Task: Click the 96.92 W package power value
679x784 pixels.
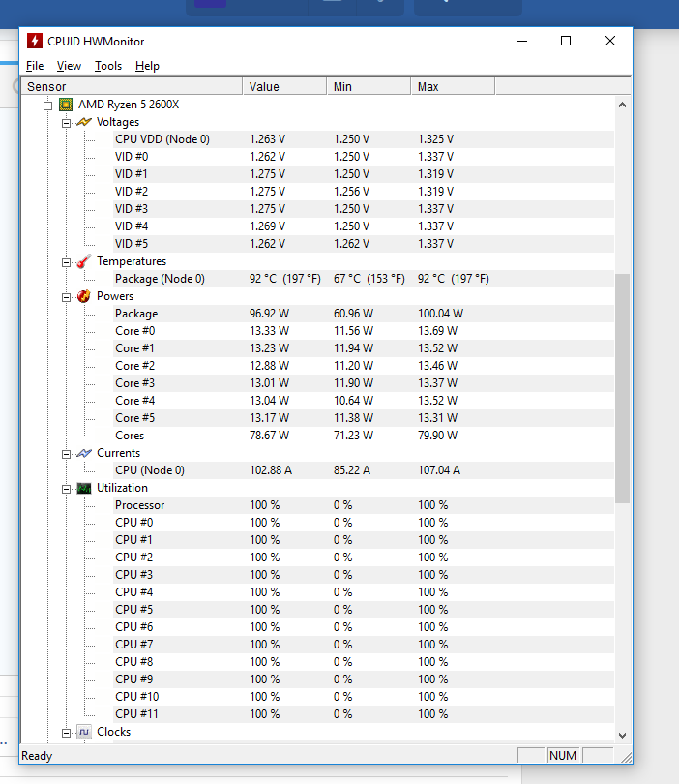Action: [269, 314]
